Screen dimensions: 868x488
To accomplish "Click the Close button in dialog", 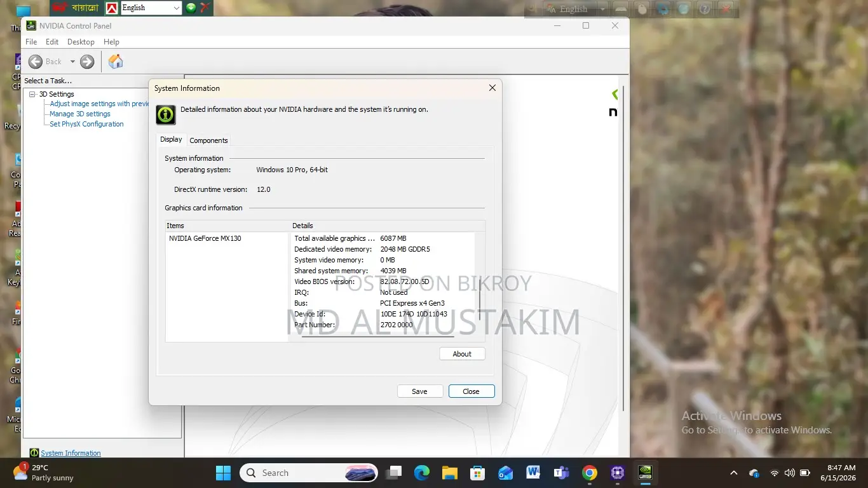I will click(x=471, y=391).
